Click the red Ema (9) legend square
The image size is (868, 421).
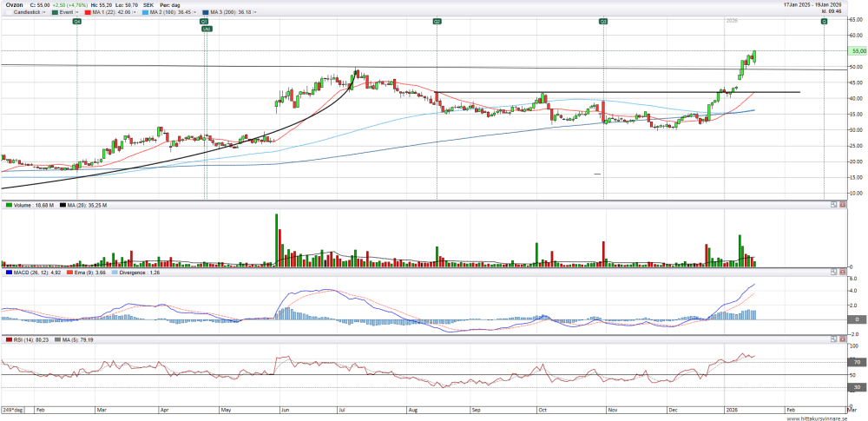click(x=69, y=273)
